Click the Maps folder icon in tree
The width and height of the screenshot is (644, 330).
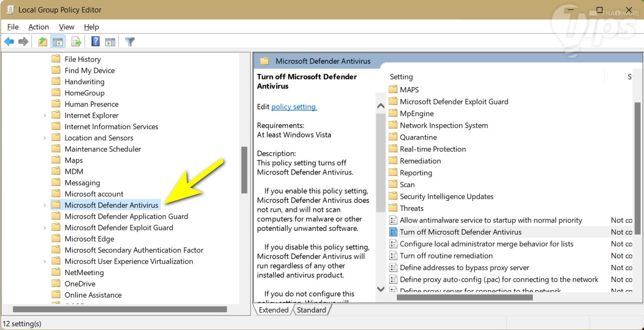tap(56, 160)
